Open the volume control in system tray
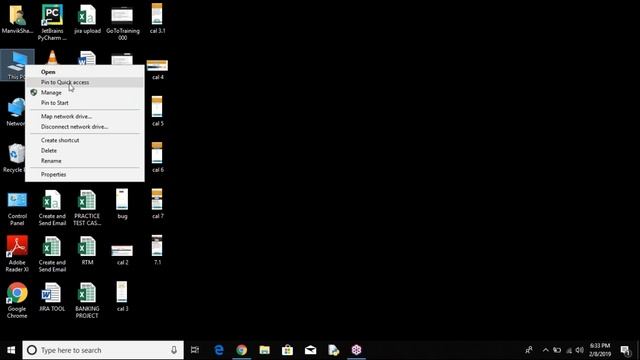The height and width of the screenshot is (360, 640). 580,350
